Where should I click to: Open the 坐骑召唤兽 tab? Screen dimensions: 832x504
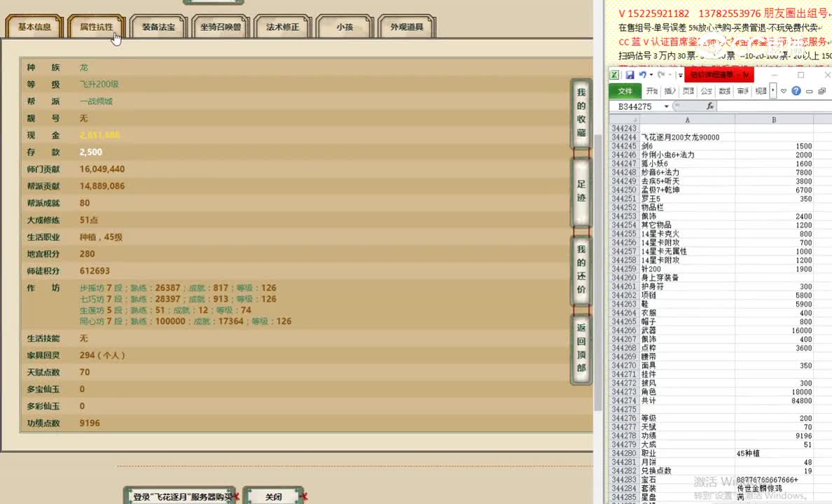[220, 27]
